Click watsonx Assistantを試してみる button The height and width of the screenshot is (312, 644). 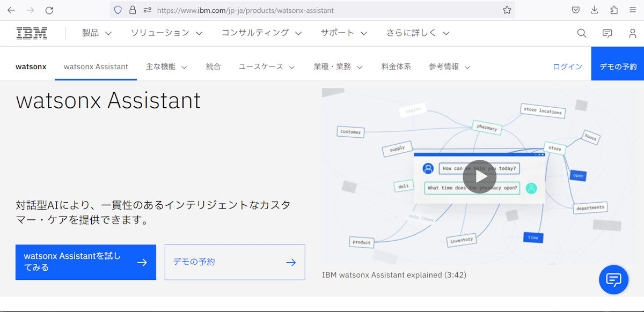[86, 262]
